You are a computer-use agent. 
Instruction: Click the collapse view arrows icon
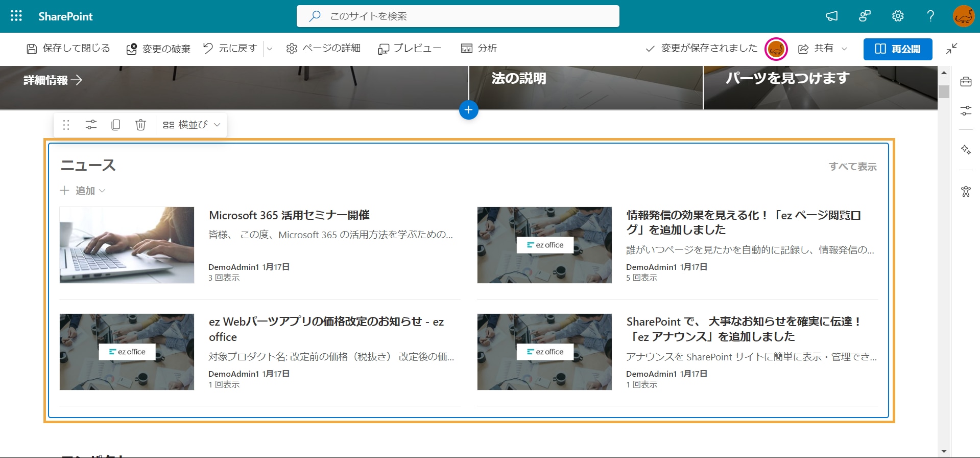click(951, 49)
